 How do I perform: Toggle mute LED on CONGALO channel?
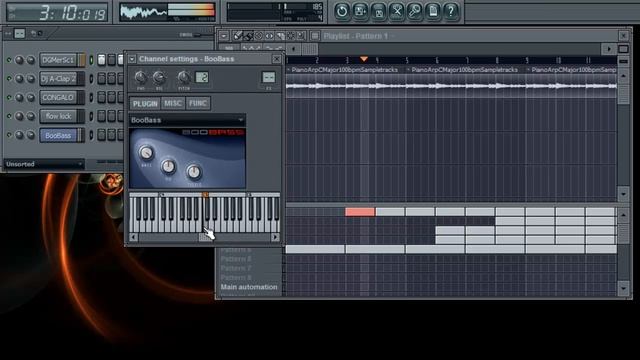[9, 98]
